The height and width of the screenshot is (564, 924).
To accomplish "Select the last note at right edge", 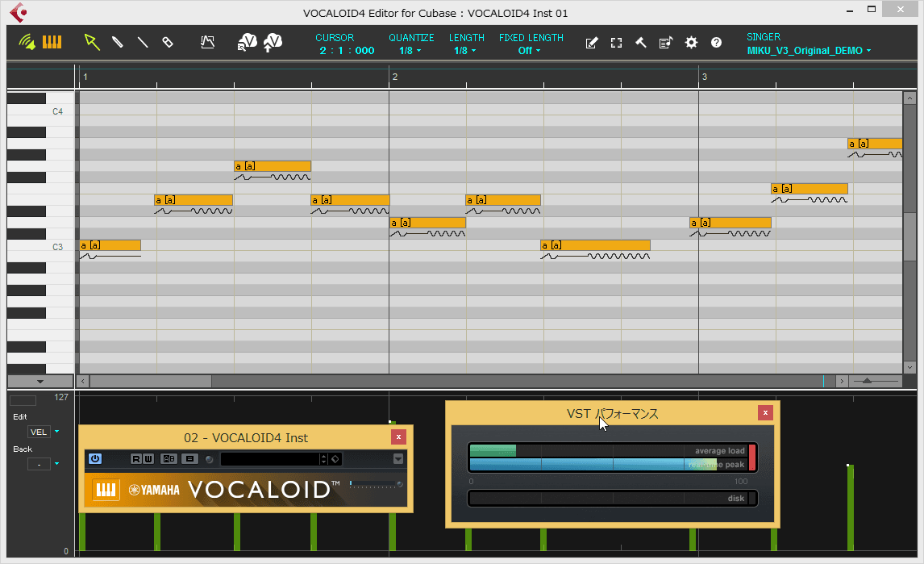I will click(x=875, y=144).
